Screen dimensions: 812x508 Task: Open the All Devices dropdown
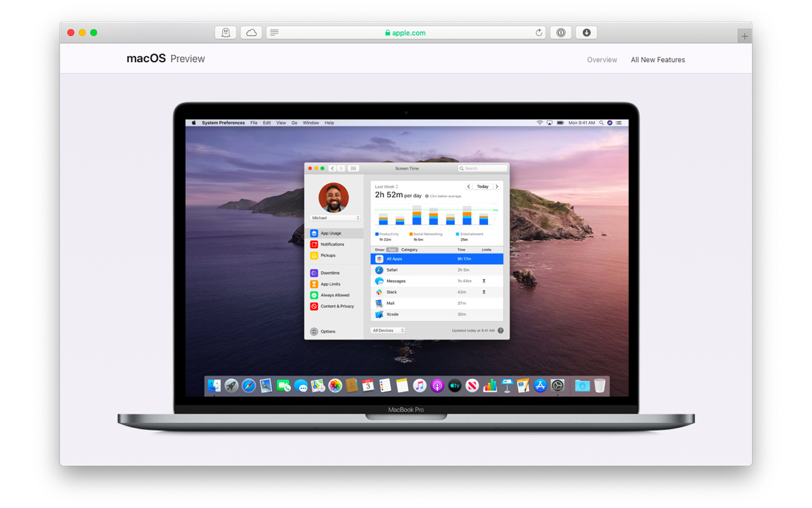388,331
